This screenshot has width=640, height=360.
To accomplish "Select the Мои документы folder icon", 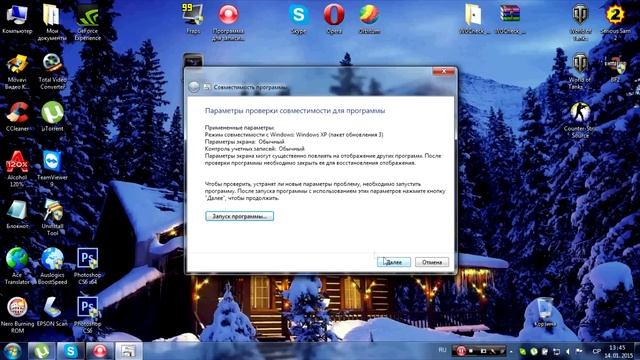I will tap(52, 22).
